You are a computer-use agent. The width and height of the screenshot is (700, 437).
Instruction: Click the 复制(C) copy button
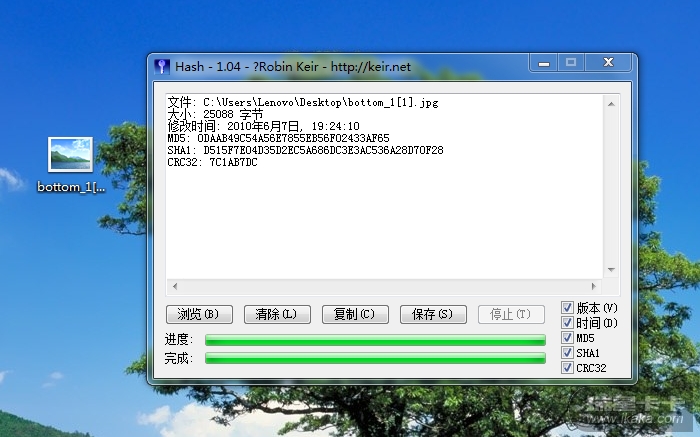pyautogui.click(x=355, y=314)
